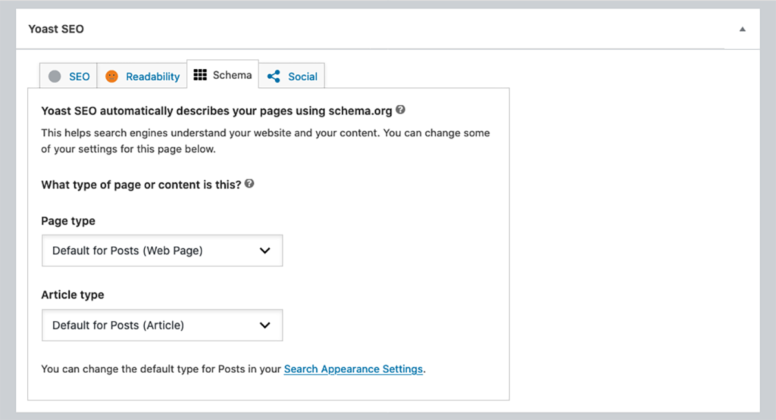Follow the Search Appearance Settings link
This screenshot has width=776, height=420.
pos(353,369)
